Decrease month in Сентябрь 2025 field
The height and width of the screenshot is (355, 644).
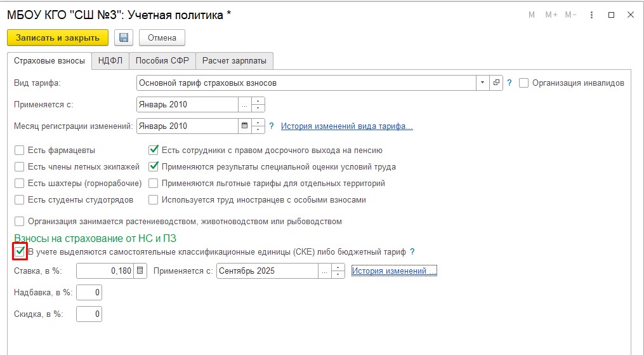[338, 274]
